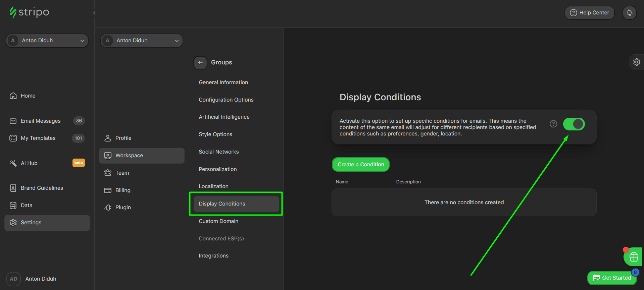The image size is (644, 290).
Task: Click the Team people icon
Action: tap(108, 173)
